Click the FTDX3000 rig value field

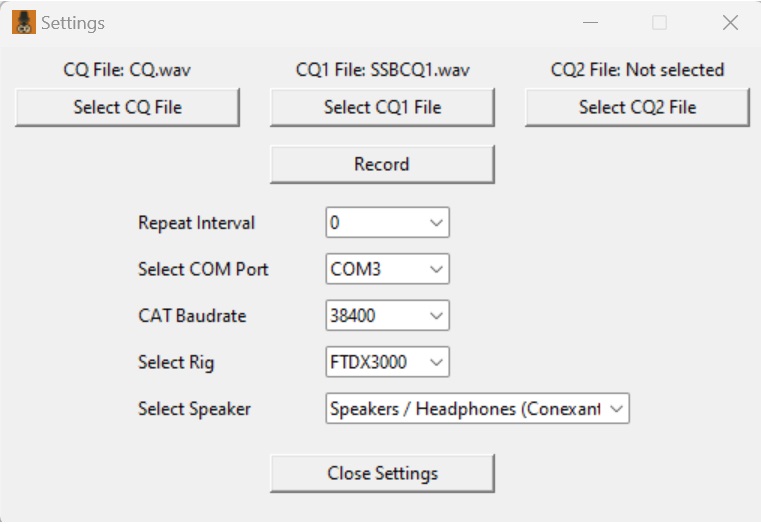tap(387, 362)
